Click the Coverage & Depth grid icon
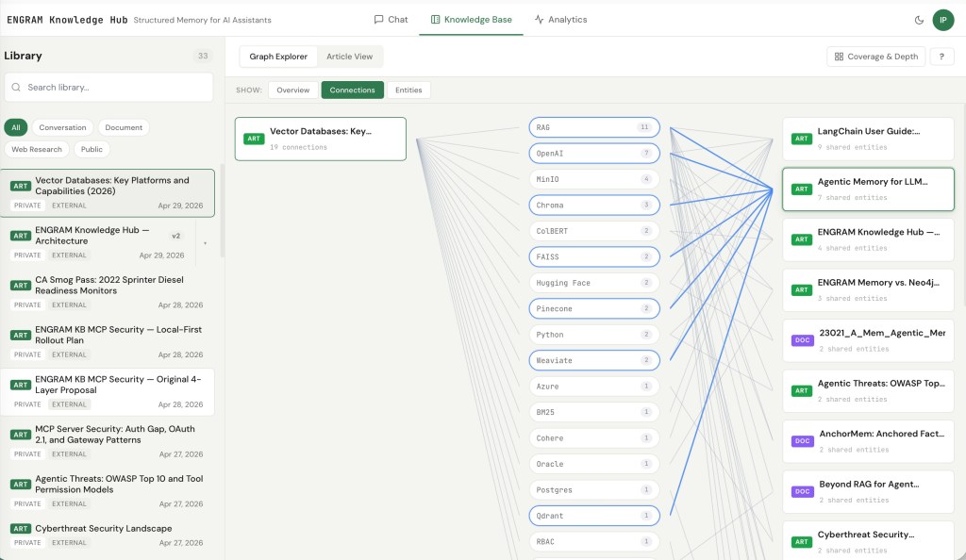966x560 pixels. coord(839,57)
